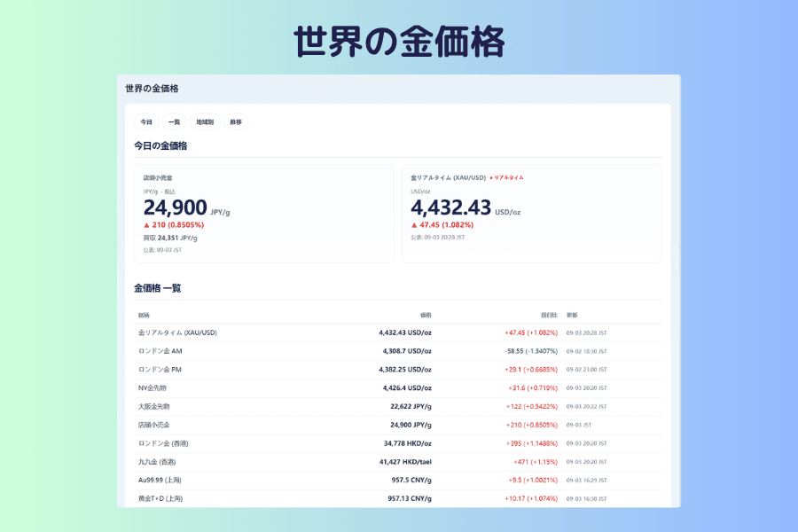Select the 黄金T+D (上海) row name
798x532 pixels.
160,498
